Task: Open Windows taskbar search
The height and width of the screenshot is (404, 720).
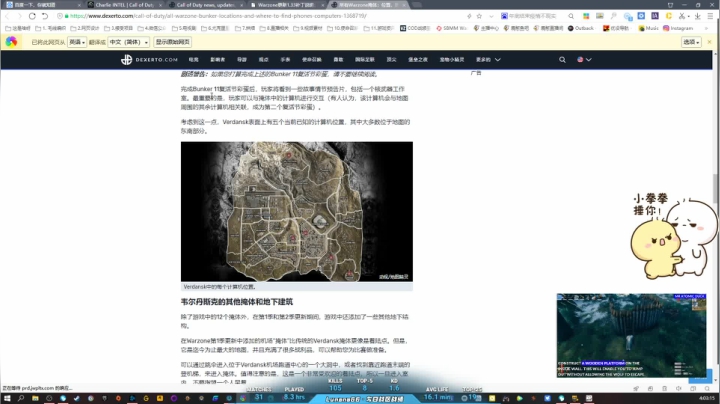Action: pos(21,398)
